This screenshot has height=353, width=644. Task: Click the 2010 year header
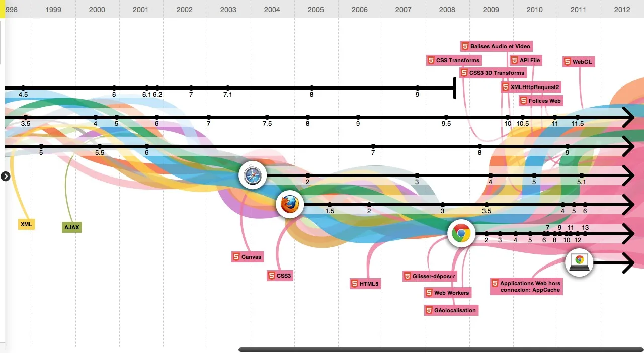[x=535, y=9]
